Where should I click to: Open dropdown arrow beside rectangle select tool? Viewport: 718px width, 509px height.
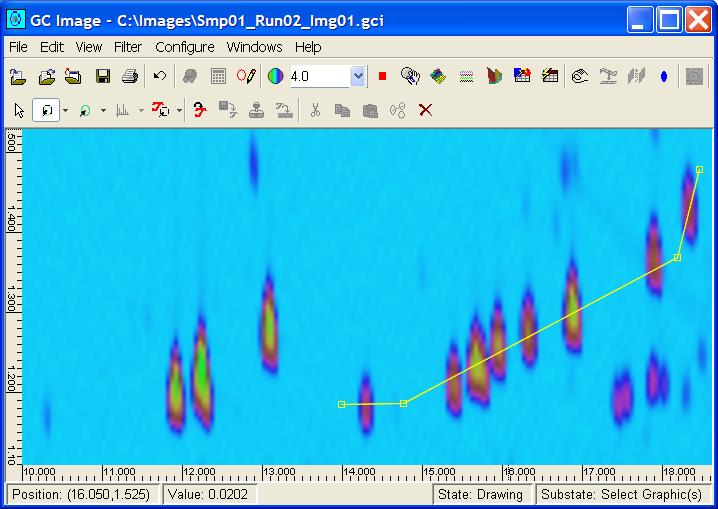[x=65, y=110]
